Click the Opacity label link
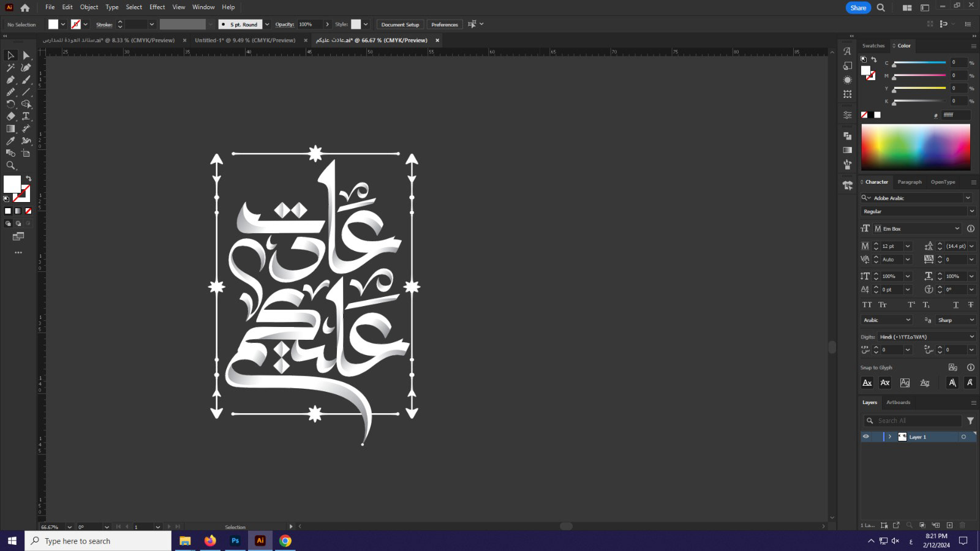Image resolution: width=980 pixels, height=551 pixels. coord(284,24)
